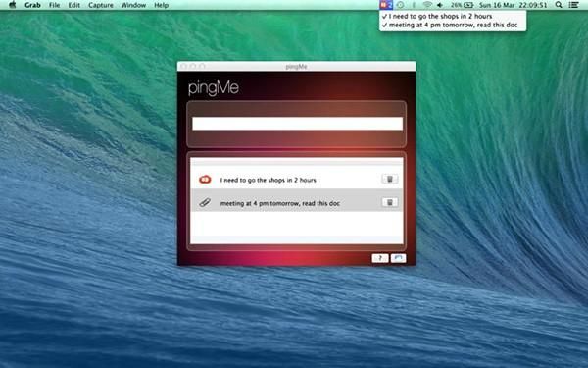Screen dimensions: 588x368
Task: Click the pingMe menu bar status icon
Action: click(385, 5)
